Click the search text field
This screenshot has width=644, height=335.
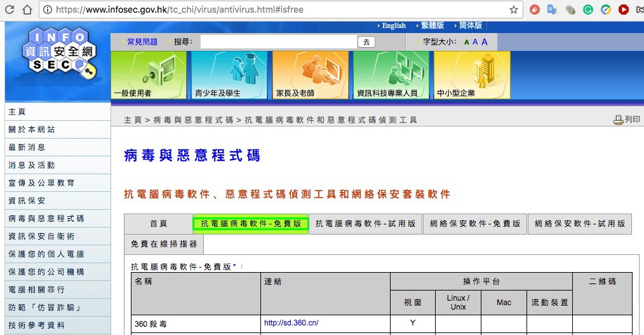[278, 41]
